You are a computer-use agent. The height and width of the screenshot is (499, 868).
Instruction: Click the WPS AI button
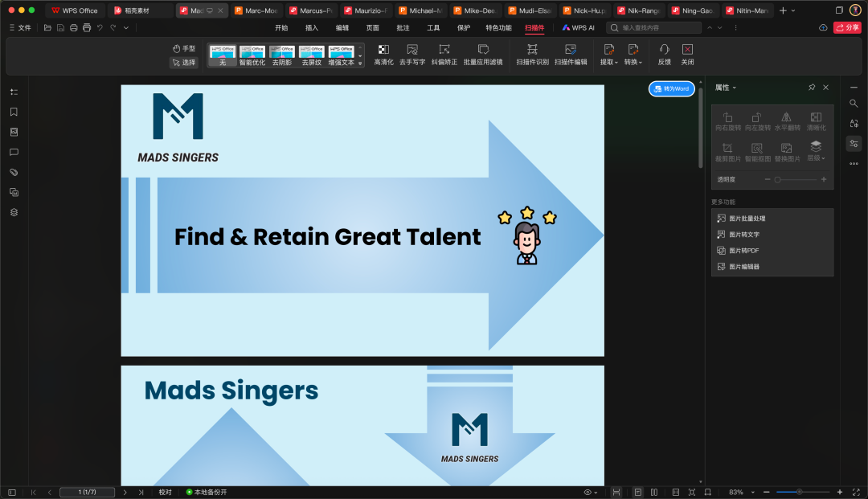coord(578,27)
